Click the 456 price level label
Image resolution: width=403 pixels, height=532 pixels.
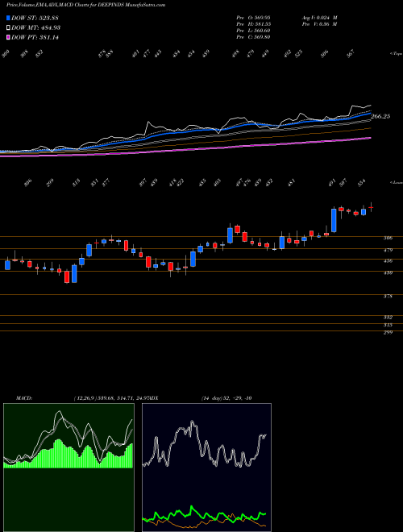click(388, 261)
